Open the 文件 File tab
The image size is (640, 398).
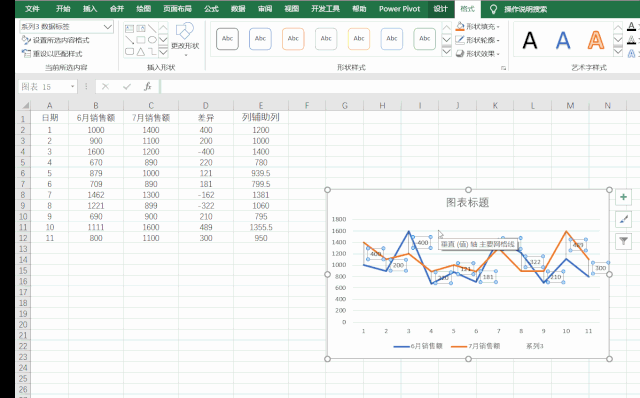point(32,9)
